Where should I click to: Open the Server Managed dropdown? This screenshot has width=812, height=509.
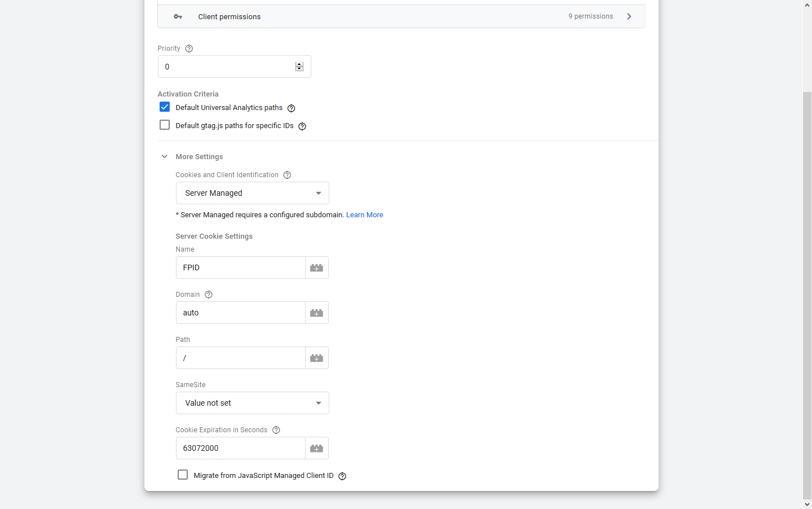[252, 193]
